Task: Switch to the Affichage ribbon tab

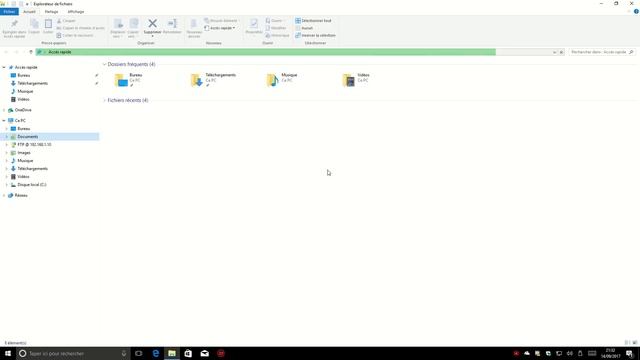Action: click(76, 12)
